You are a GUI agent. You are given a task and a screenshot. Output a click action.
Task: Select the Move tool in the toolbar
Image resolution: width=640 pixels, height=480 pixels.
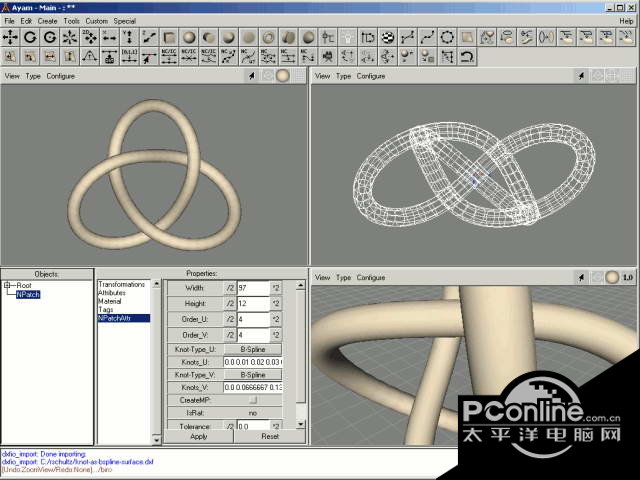(x=10, y=37)
